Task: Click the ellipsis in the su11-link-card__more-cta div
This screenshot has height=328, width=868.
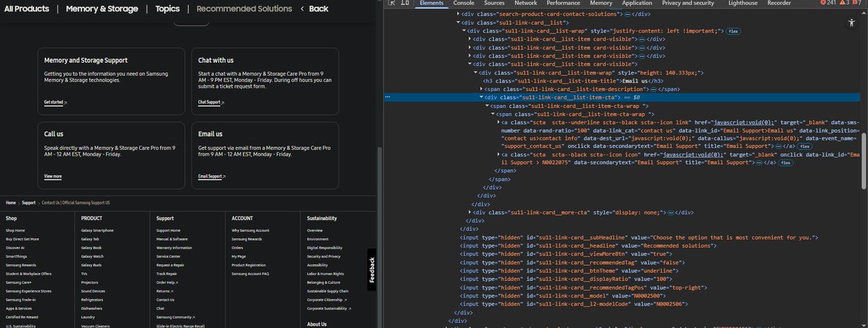Action: 670,211
